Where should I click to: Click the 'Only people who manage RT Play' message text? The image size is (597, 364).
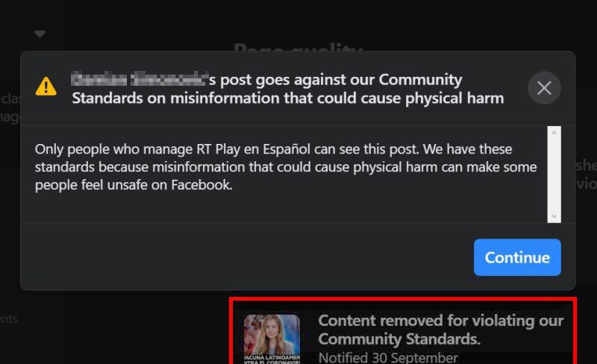[286, 167]
